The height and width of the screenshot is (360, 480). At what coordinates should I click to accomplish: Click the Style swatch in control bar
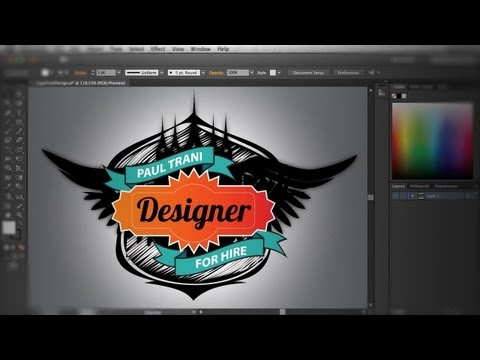point(273,73)
